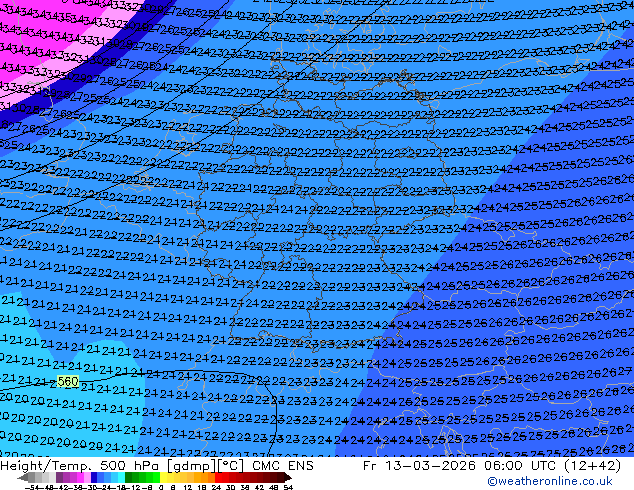Viewport: 634px width, 490px height.
Task: Click the yellow swatch in the color legend
Action: 163,477
